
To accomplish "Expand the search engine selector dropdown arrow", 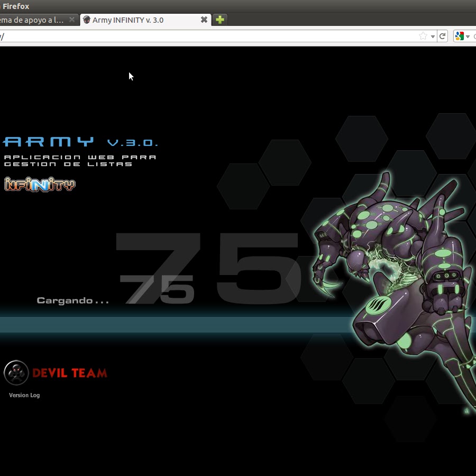I will (x=468, y=36).
